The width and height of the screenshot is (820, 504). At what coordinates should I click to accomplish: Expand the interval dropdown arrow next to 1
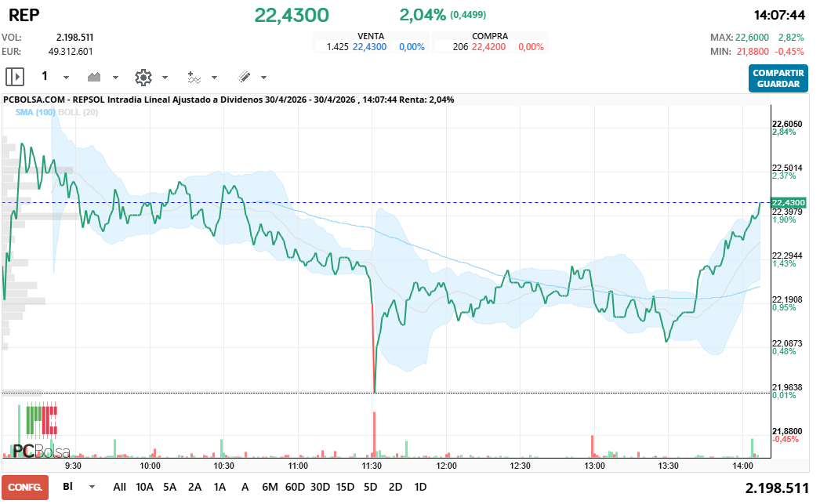pos(66,78)
